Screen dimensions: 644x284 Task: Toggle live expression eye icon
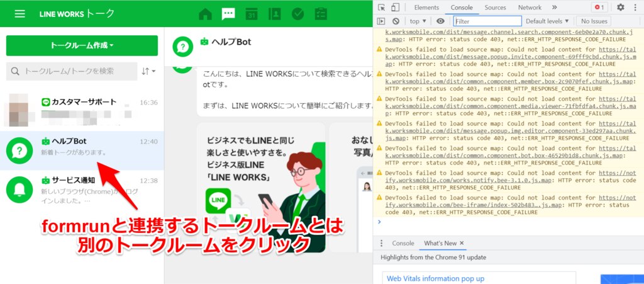click(440, 21)
